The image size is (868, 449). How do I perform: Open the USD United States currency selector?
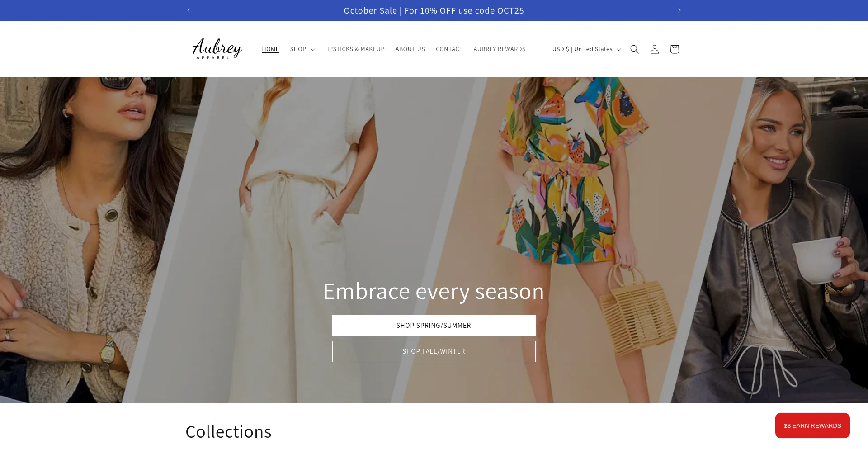[586, 49]
